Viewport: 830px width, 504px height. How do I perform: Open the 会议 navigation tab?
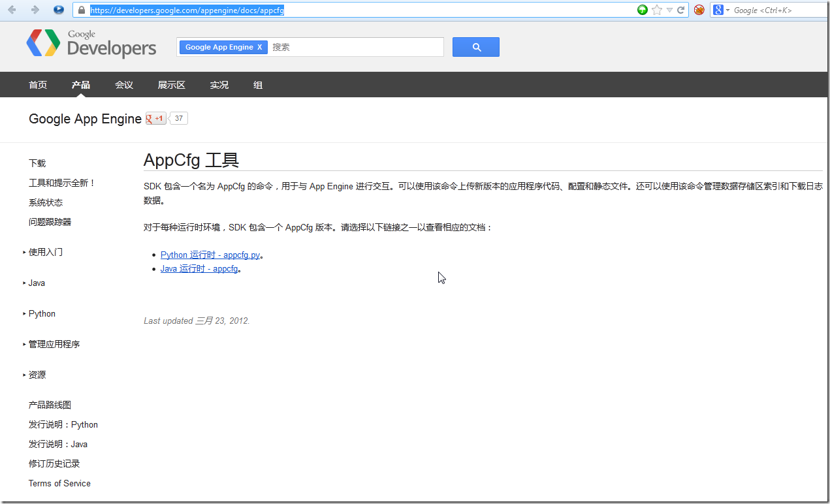(124, 85)
